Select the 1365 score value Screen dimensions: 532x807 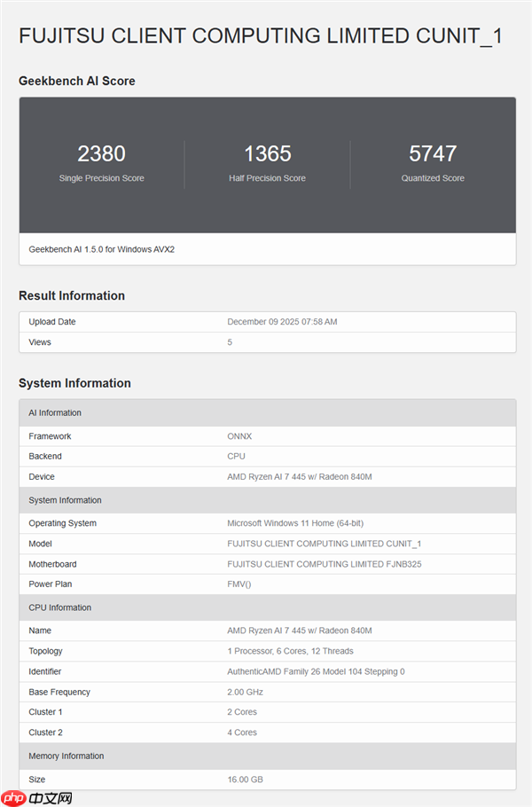[268, 153]
